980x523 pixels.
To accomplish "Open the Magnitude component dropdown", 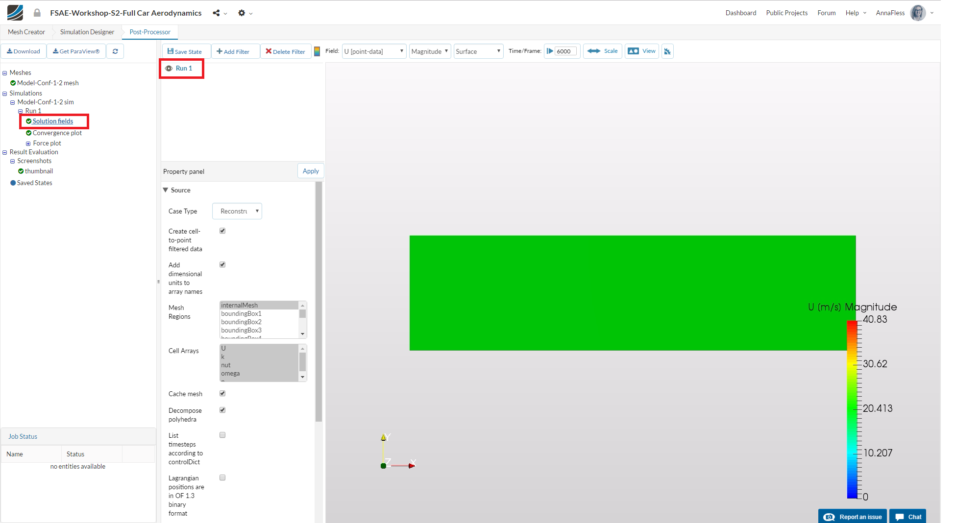I will (430, 51).
